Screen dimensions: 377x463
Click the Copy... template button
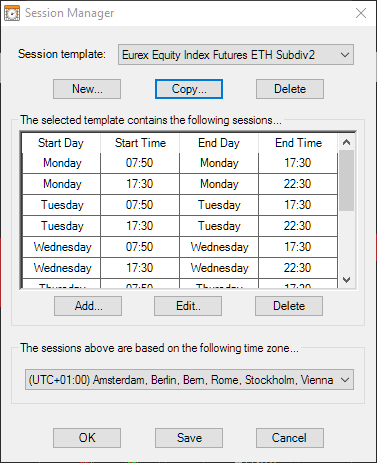click(189, 89)
